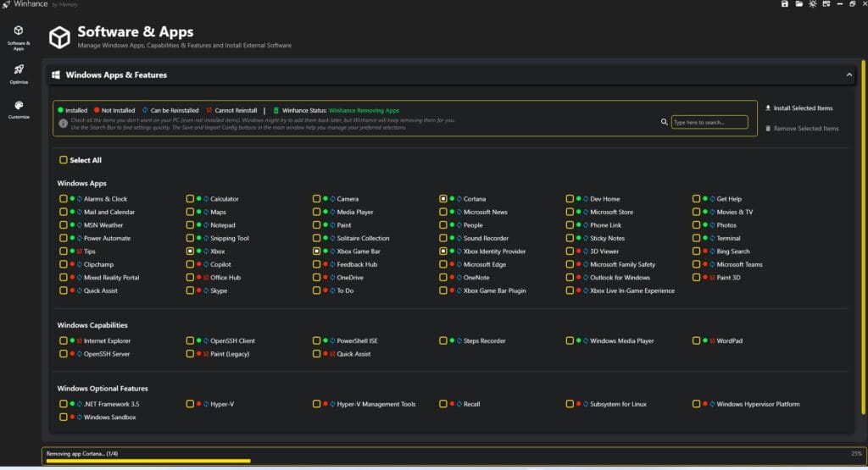Click the Install Selected Items button
Screen dimensions: 868x470
(x=798, y=108)
